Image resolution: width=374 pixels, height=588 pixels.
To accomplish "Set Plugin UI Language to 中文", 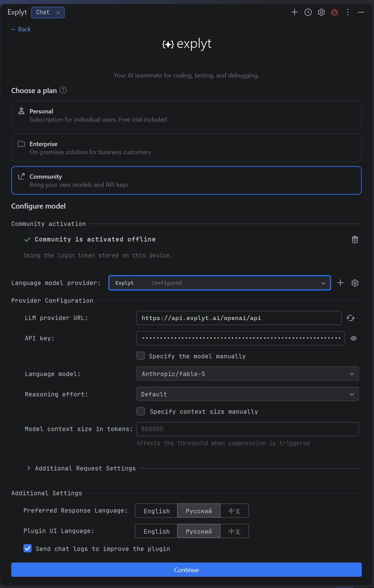I will pos(234,531).
